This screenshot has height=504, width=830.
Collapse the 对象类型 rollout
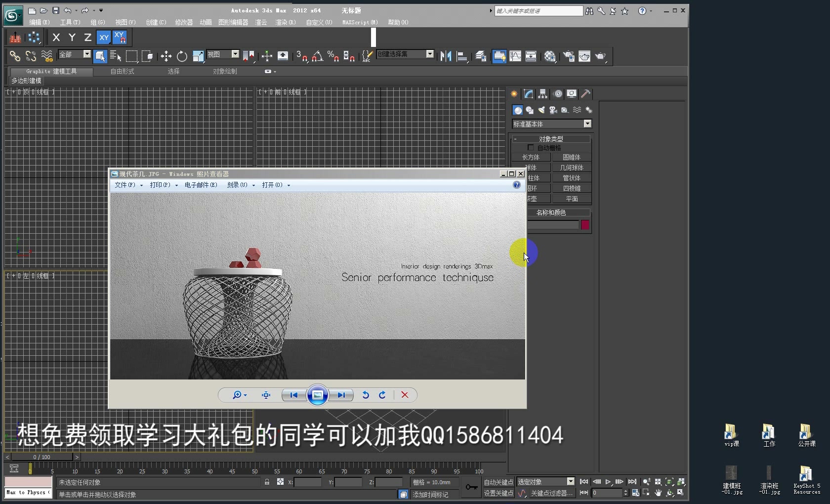coord(551,139)
